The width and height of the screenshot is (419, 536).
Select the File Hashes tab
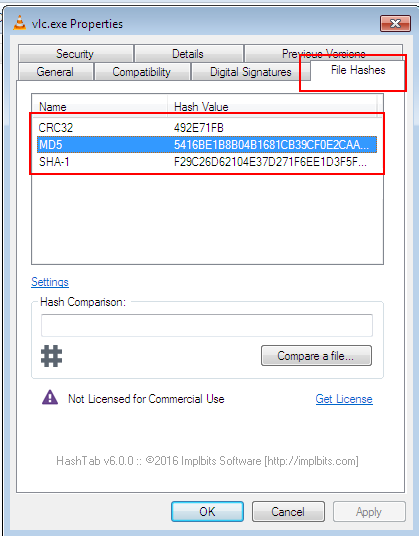(x=358, y=70)
